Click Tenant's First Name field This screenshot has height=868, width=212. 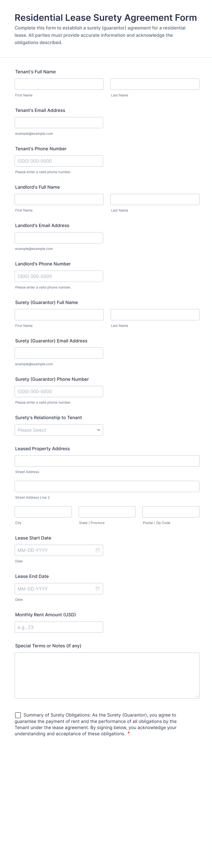[59, 84]
